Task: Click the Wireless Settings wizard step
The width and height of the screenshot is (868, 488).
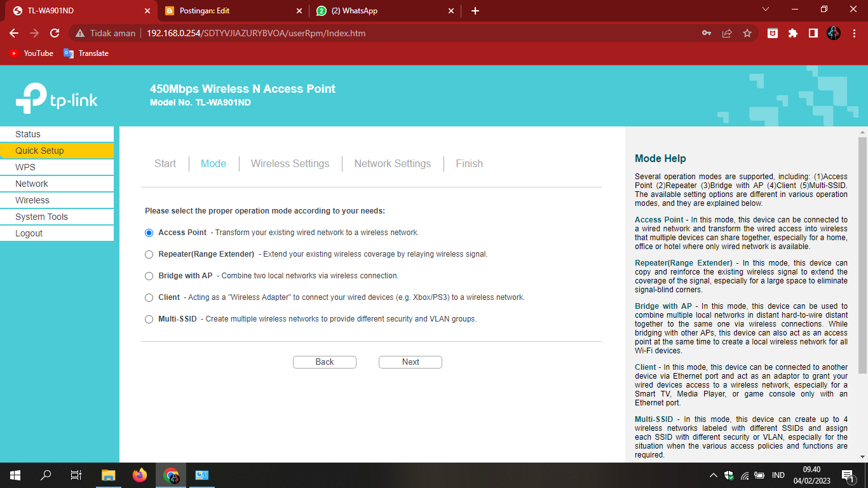Action: click(x=290, y=163)
